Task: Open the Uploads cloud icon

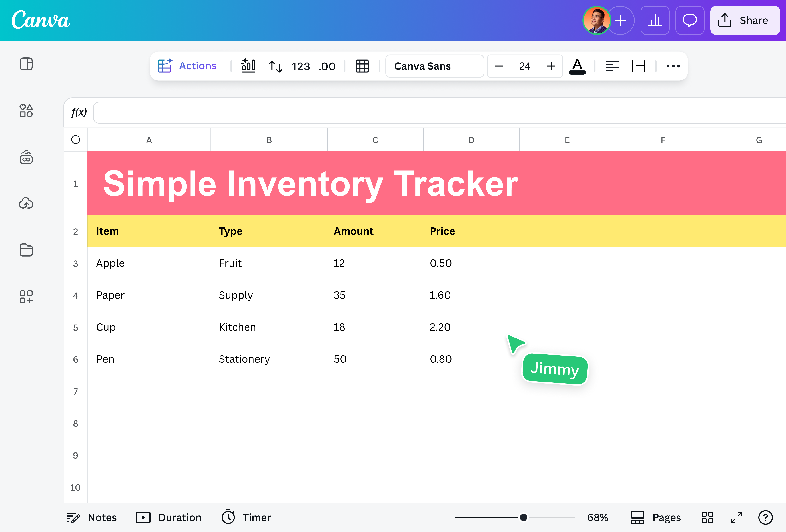Action: (x=26, y=203)
